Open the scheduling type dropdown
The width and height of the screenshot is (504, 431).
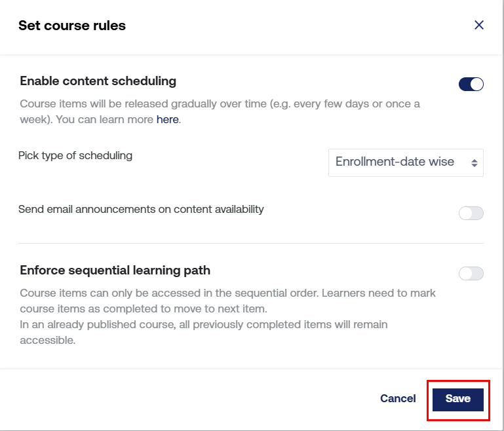pos(405,162)
